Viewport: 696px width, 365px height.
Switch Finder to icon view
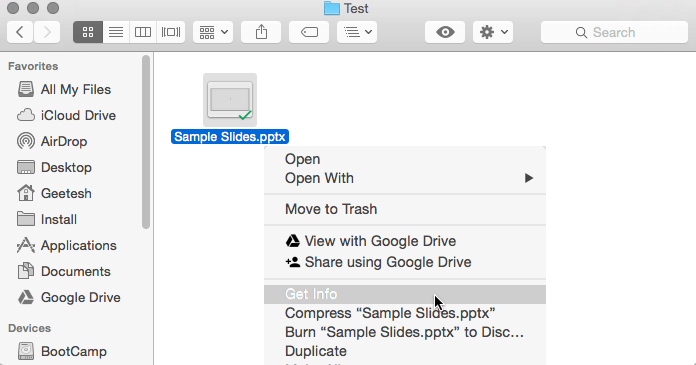[88, 32]
